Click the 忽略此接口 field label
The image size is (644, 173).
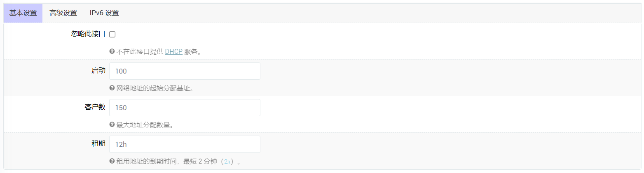[x=88, y=34]
